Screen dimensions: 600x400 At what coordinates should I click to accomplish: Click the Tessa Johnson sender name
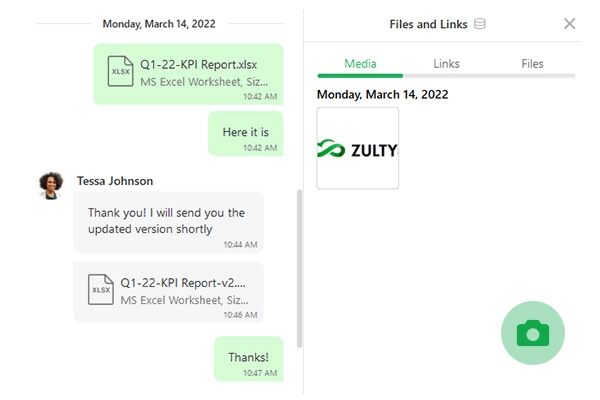point(115,181)
